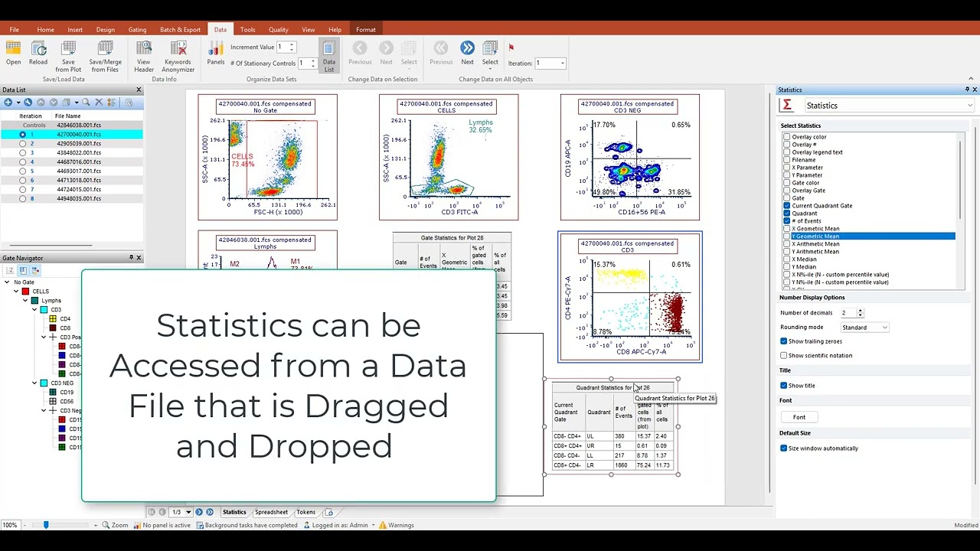Check the X Geometric Mean checkbox

786,229
